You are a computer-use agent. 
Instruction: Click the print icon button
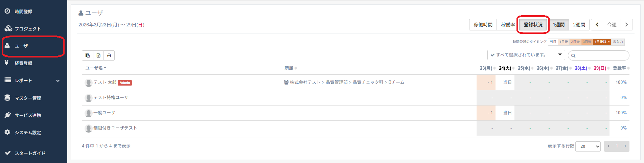tap(109, 55)
